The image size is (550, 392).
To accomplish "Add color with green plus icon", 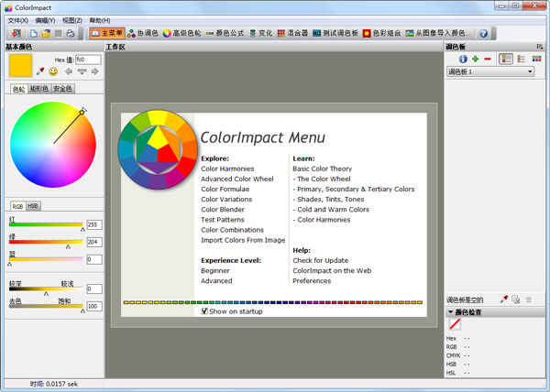I will (x=475, y=60).
